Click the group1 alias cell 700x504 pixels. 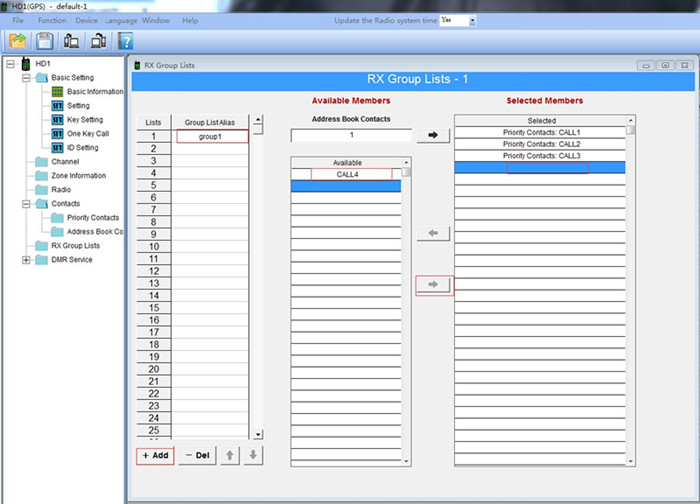click(210, 137)
